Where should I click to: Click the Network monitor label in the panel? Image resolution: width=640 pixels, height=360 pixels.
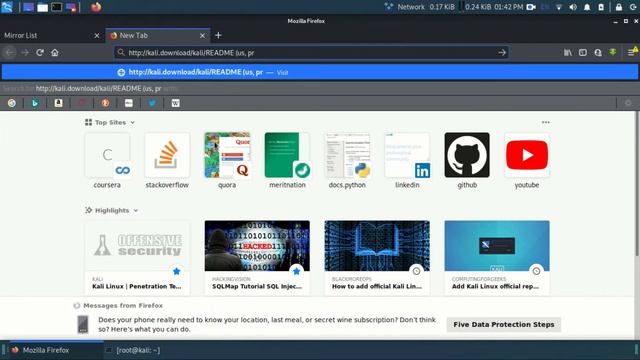pyautogui.click(x=411, y=7)
